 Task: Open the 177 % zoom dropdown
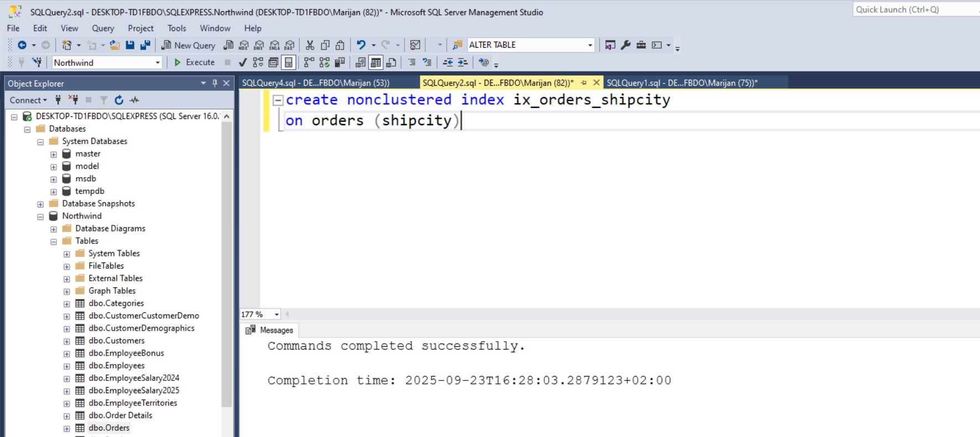coord(277,315)
